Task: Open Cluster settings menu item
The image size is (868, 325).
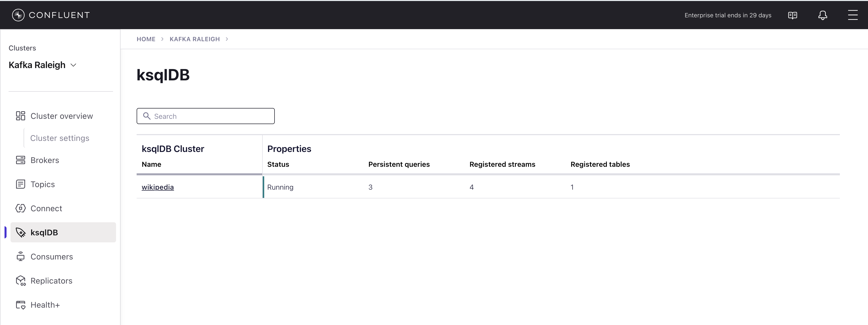Action: (x=60, y=138)
